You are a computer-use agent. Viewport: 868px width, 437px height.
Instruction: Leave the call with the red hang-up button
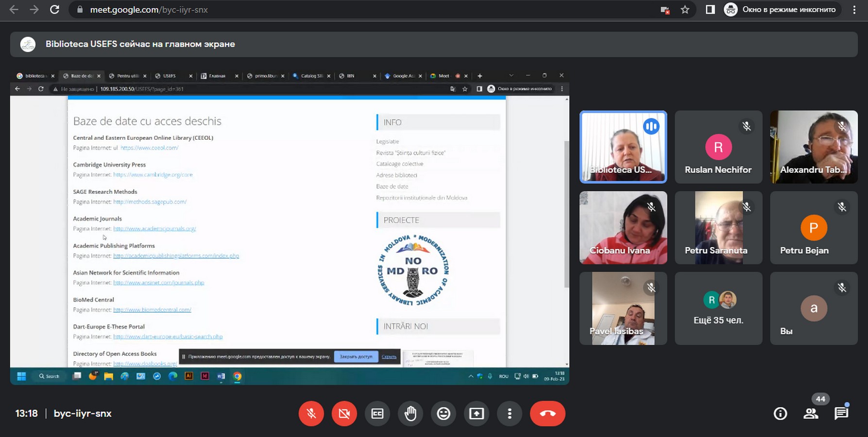[x=547, y=414]
